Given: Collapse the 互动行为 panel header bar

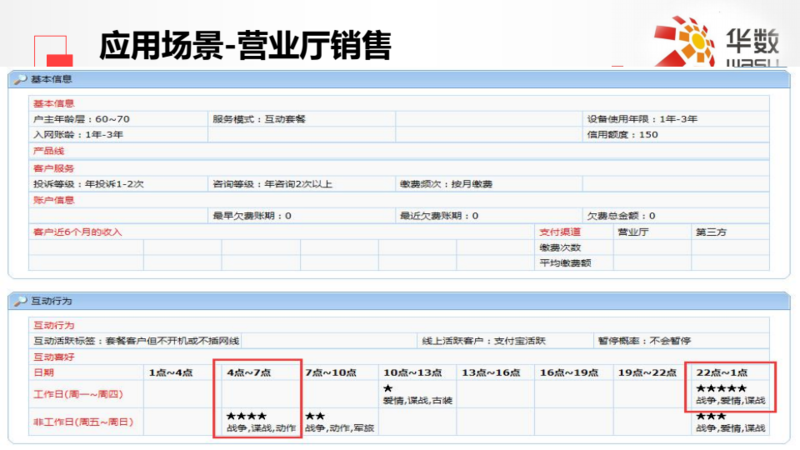Looking at the screenshot, I should click(400, 301).
